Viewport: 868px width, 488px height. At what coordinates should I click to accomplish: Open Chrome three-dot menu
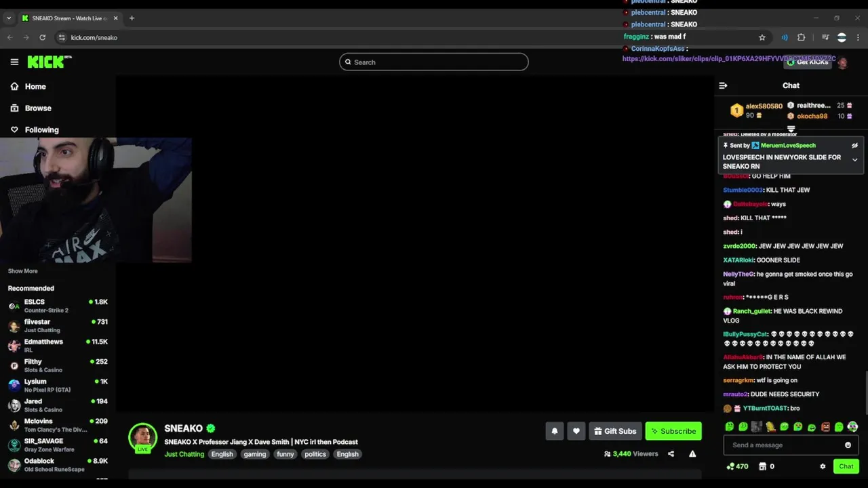coord(858,37)
